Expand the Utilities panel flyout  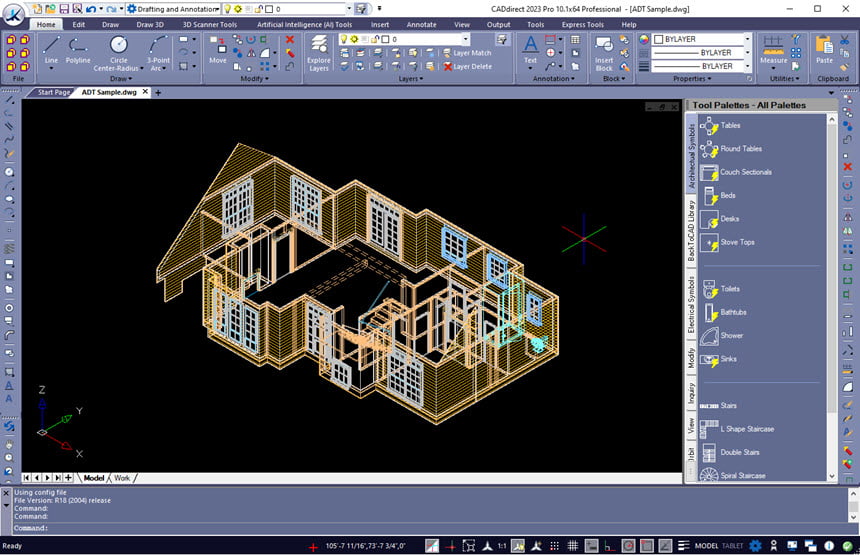point(784,79)
